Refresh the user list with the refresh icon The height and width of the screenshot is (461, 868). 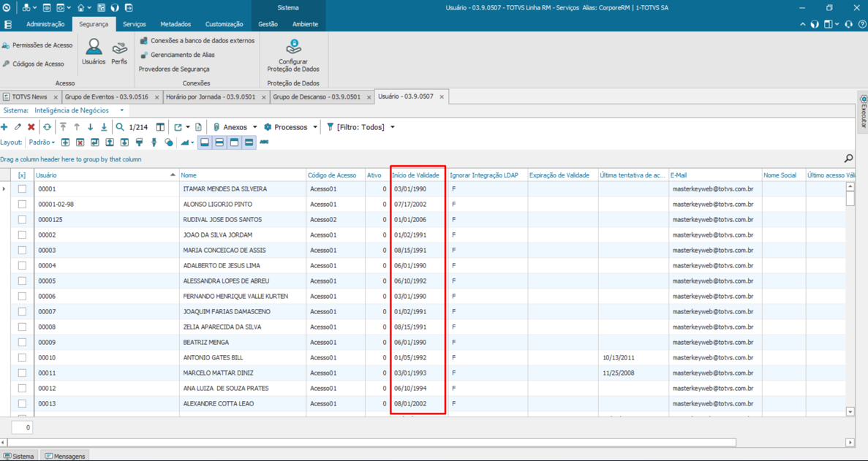(x=46, y=126)
